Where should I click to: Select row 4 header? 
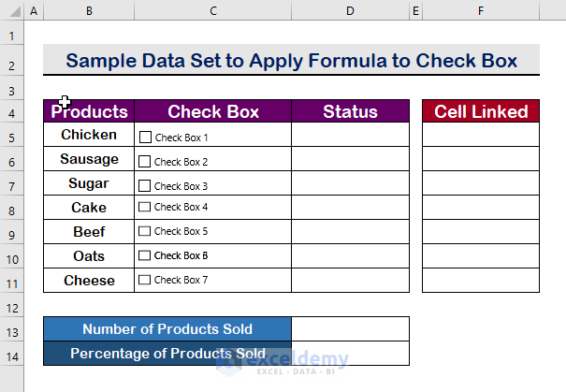pos(12,111)
